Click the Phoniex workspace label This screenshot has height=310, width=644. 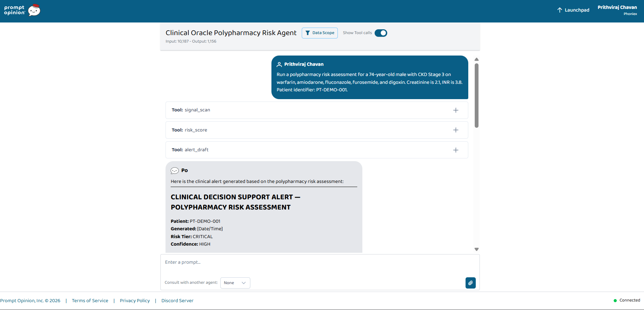tap(630, 14)
